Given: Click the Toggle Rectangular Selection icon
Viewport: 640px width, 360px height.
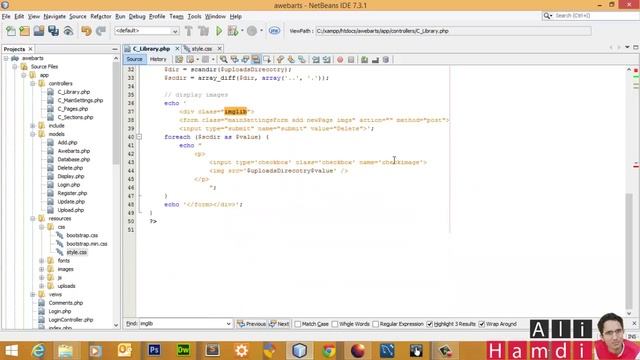Looking at the screenshot, I should (267, 60).
